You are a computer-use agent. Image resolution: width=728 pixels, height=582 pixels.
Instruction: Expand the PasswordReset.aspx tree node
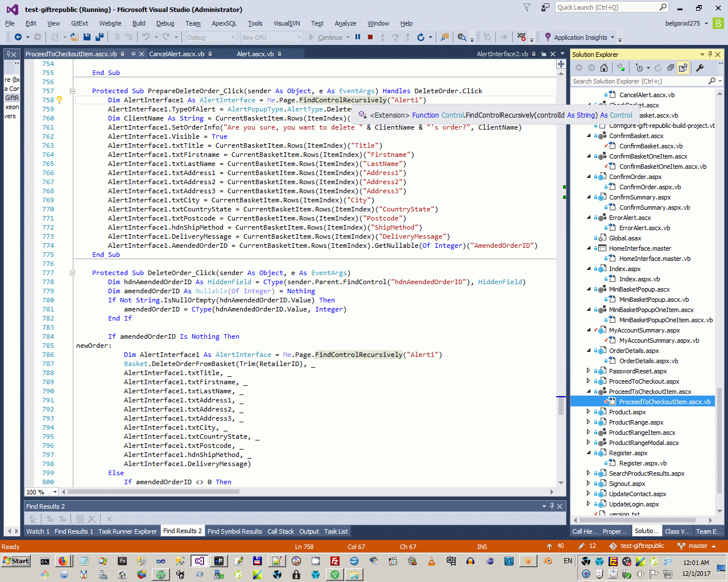click(x=589, y=371)
